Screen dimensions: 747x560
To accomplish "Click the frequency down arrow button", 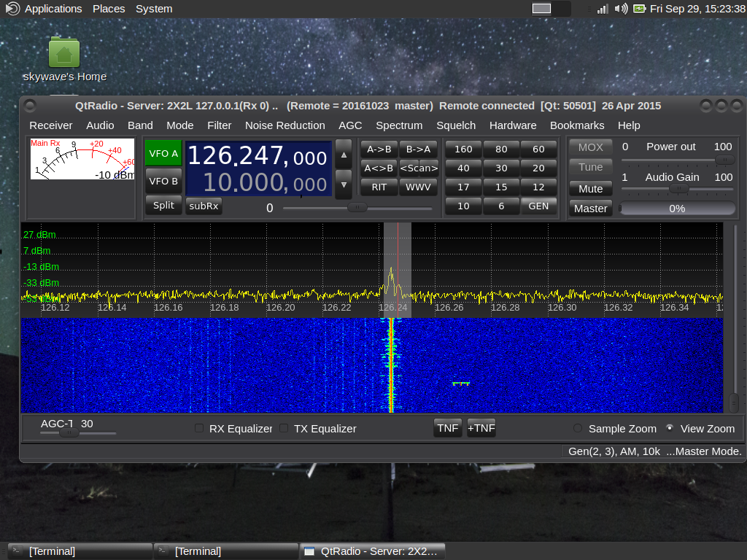I will click(x=344, y=184).
